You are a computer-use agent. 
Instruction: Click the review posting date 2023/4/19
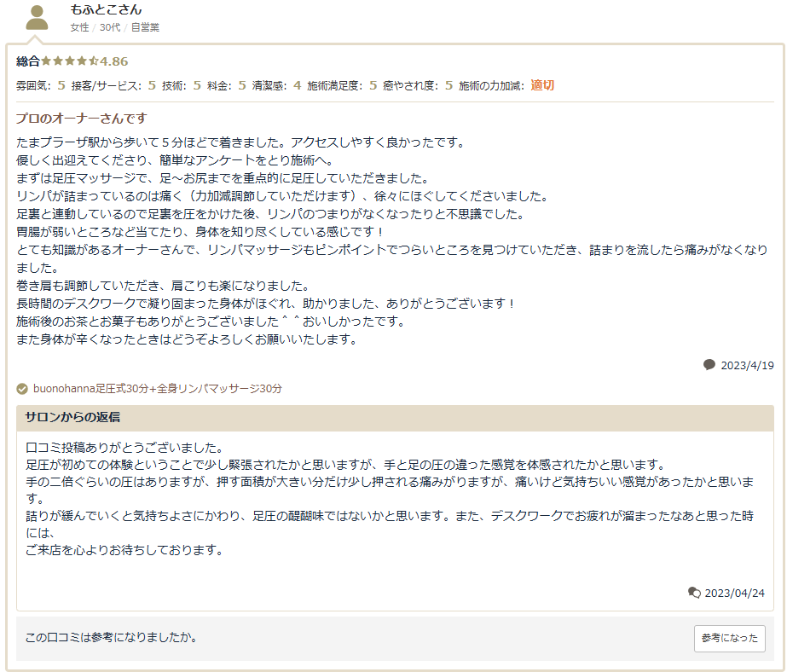[x=747, y=365]
